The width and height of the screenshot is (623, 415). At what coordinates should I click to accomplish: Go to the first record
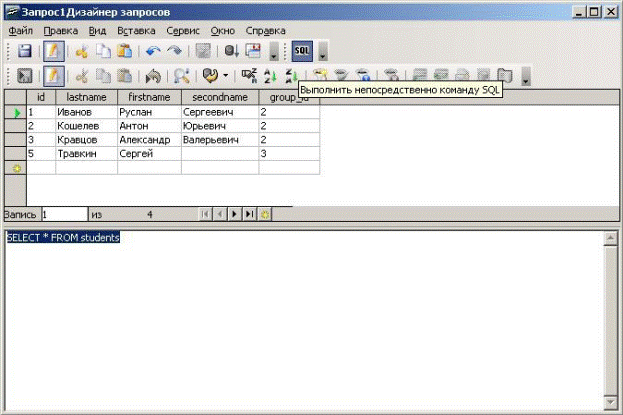pyautogui.click(x=205, y=214)
